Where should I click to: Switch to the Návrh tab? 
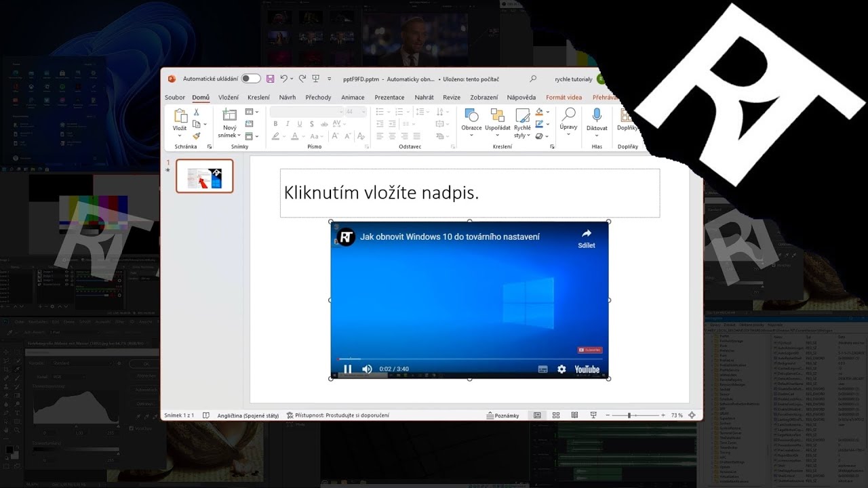[x=288, y=98]
